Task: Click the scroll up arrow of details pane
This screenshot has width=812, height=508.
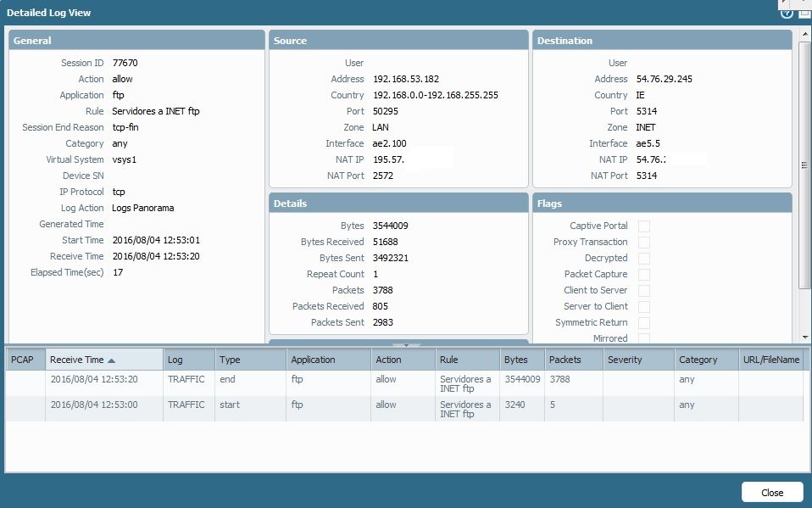Action: (x=804, y=36)
